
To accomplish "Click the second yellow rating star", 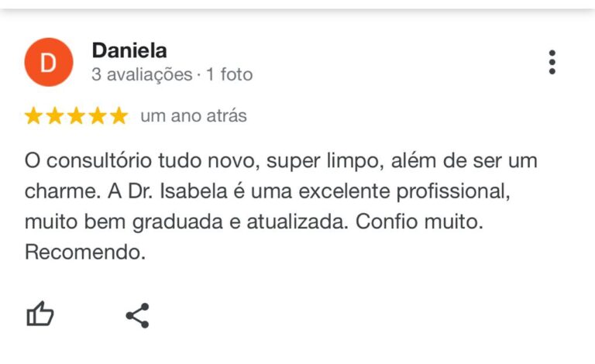I will click(x=55, y=116).
